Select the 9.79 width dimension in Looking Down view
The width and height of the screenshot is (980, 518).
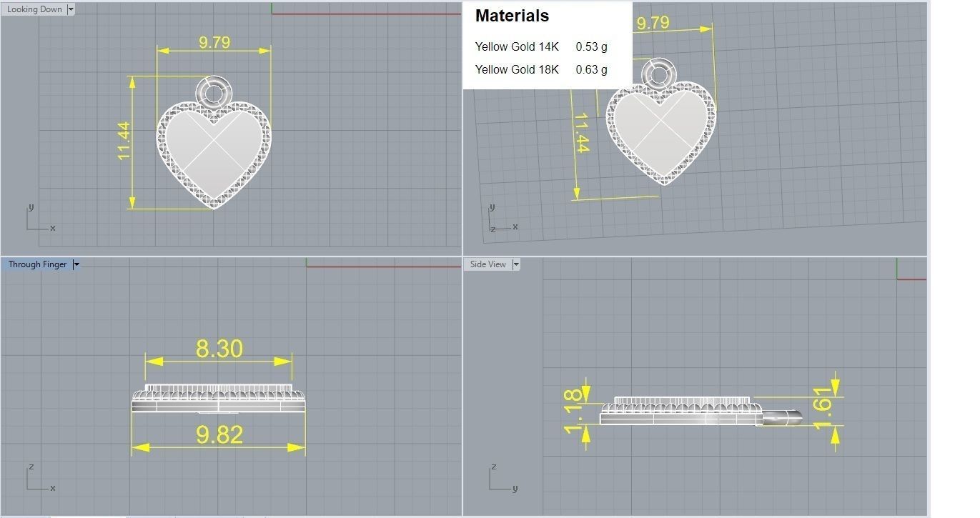tap(214, 43)
